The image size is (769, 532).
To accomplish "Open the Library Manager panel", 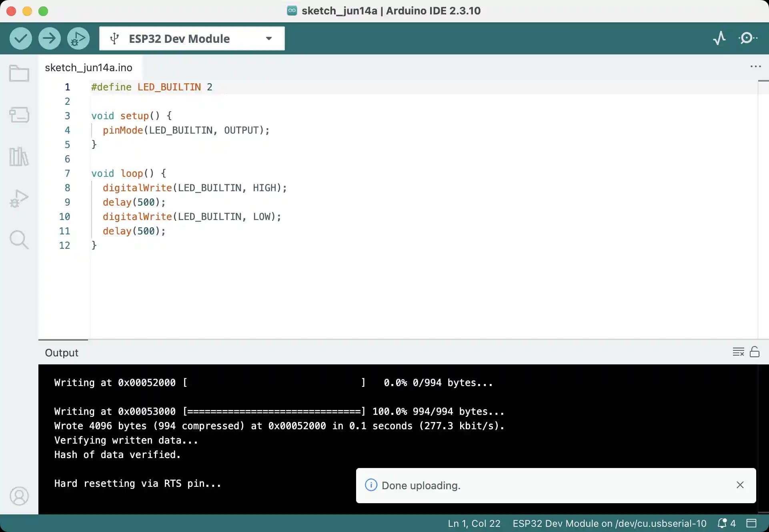I will point(19,156).
